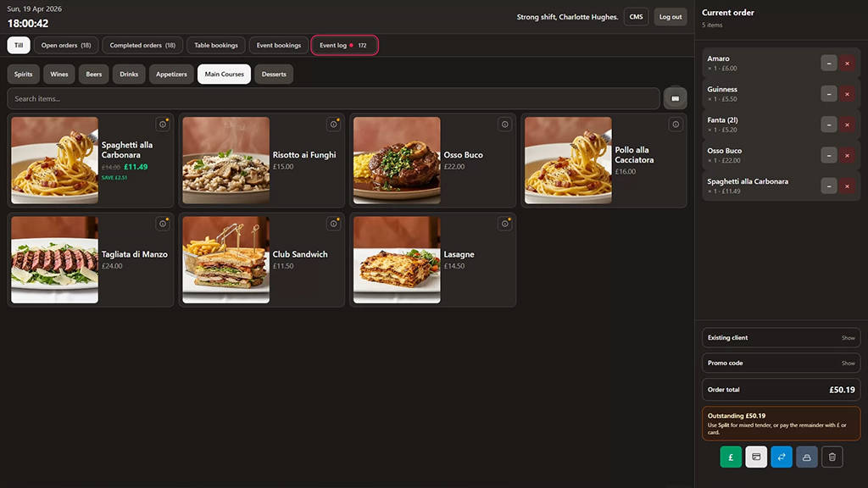This screenshot has height=488, width=868.
Task: Open split tender with the blue arrows icon
Action: [x=782, y=457]
